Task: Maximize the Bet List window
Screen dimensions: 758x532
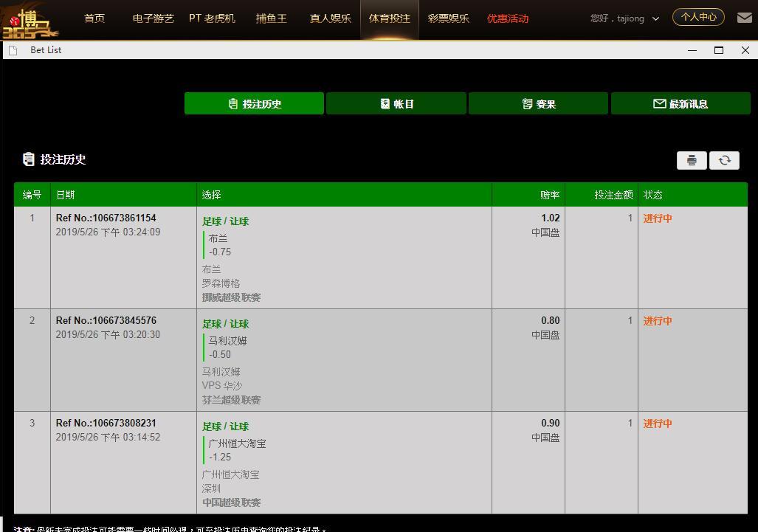Action: tap(719, 50)
